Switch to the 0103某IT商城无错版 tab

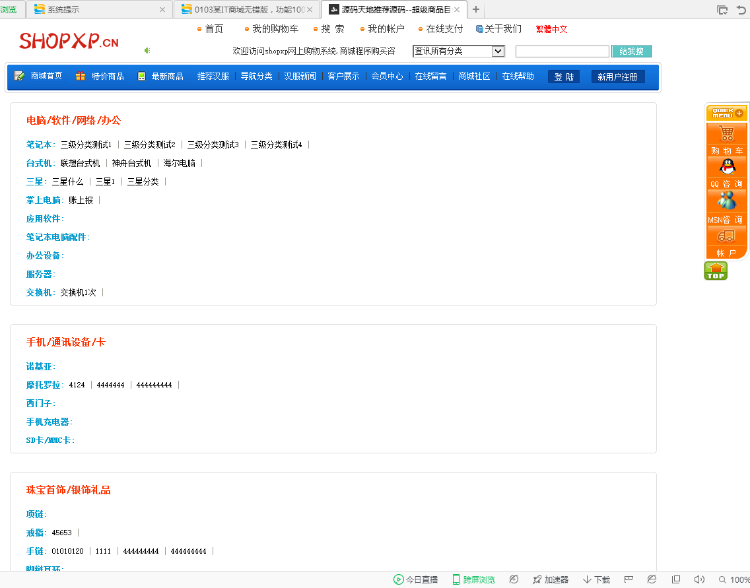(246, 10)
